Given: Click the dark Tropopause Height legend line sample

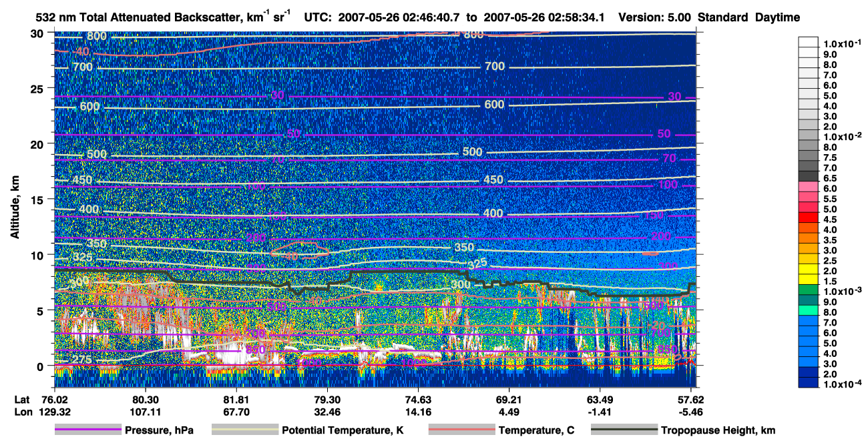Looking at the screenshot, I should click(x=624, y=430).
